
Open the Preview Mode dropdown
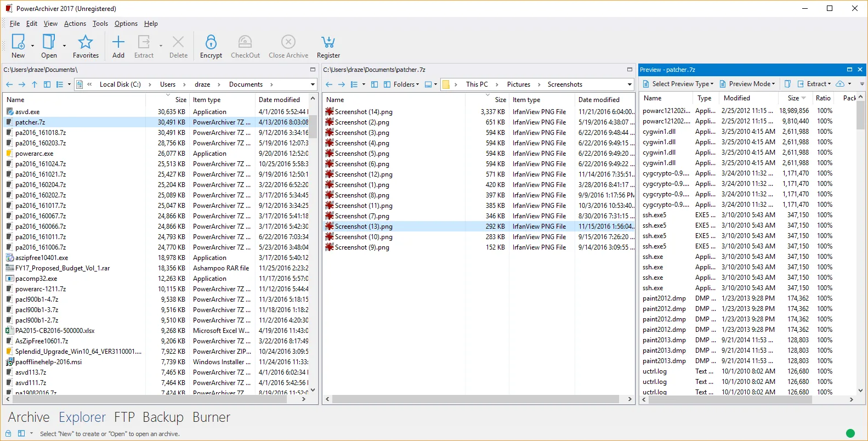(747, 84)
